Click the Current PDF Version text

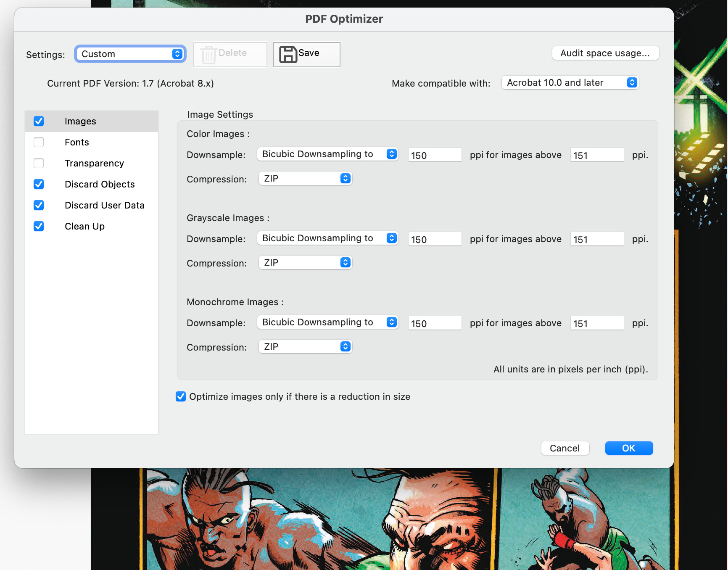(130, 83)
